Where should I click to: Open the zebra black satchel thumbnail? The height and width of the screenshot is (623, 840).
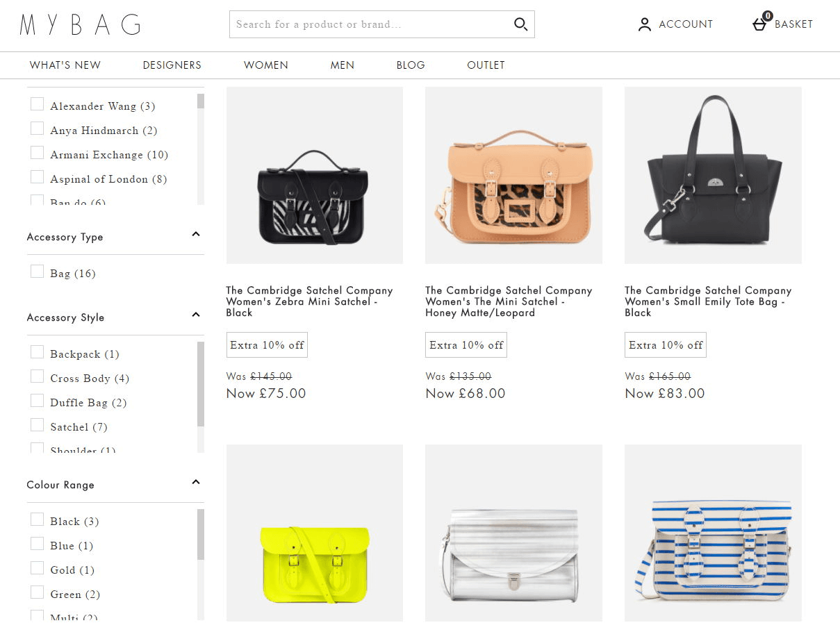tap(315, 175)
